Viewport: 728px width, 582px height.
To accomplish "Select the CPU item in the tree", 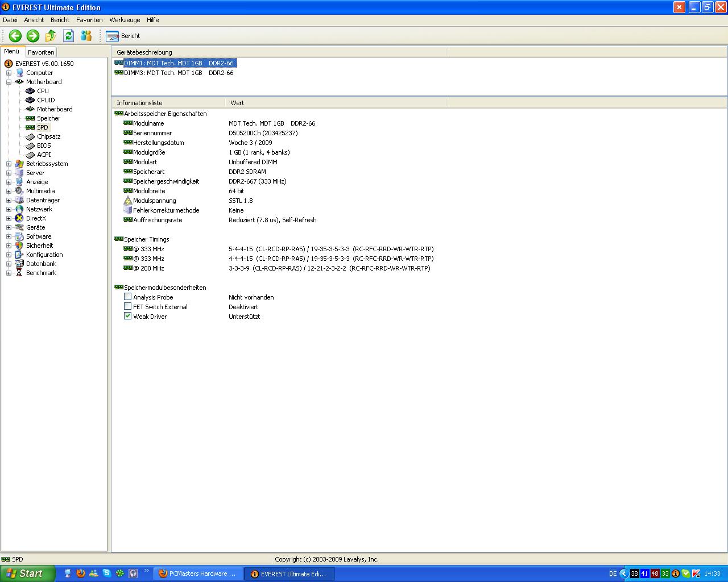I will (43, 91).
